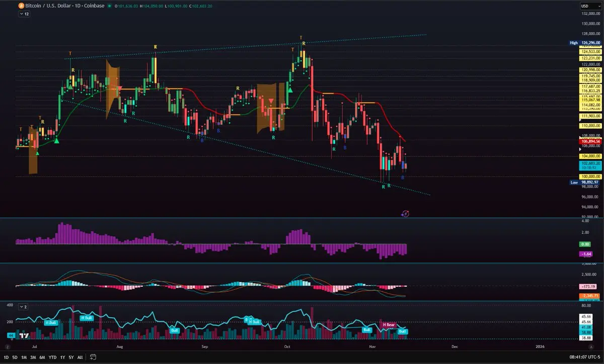The width and height of the screenshot is (604, 364).
Task: Select the 6M time range
Action: coord(42,357)
